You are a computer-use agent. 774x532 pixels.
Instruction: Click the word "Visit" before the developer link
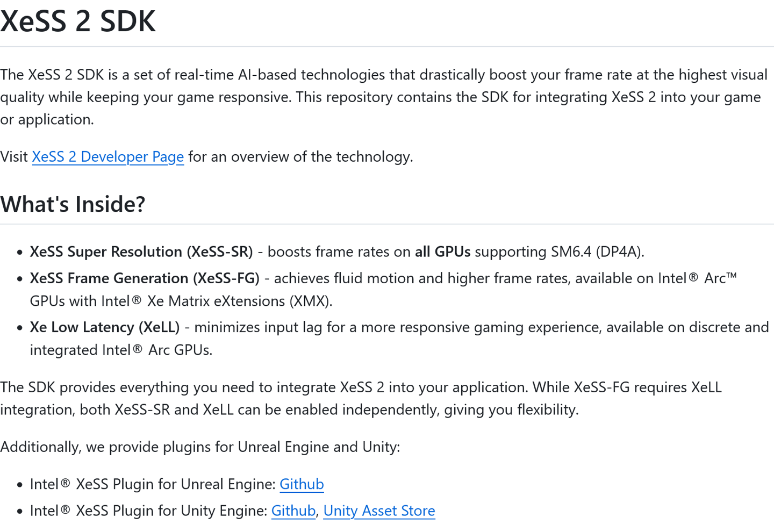click(14, 157)
